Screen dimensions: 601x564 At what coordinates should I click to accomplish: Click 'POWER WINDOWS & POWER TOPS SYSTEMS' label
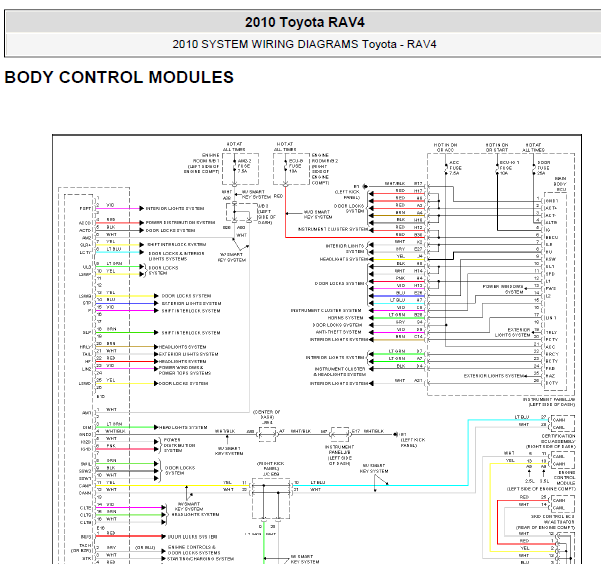click(x=185, y=370)
